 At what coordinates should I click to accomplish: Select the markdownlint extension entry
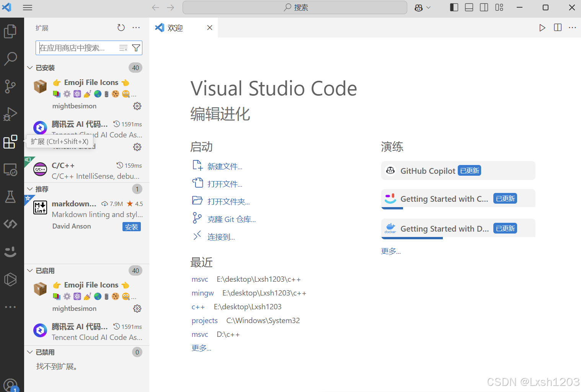click(x=86, y=214)
